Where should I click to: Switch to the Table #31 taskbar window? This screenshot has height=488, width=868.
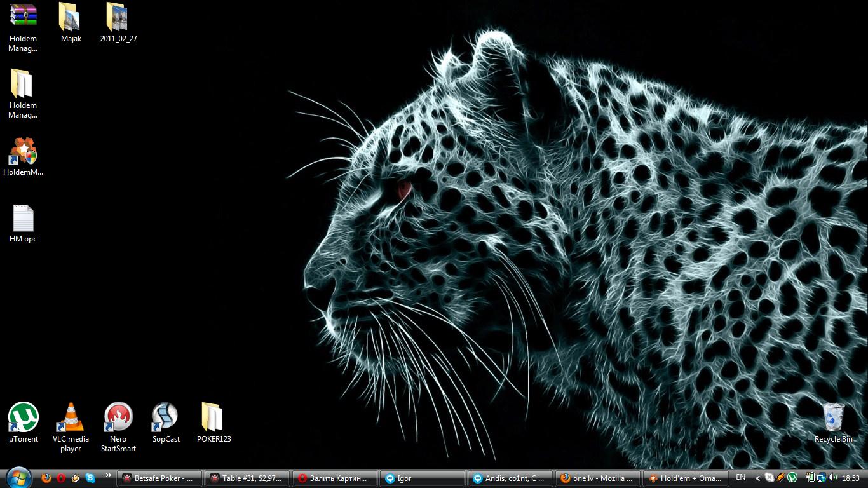[x=248, y=478]
